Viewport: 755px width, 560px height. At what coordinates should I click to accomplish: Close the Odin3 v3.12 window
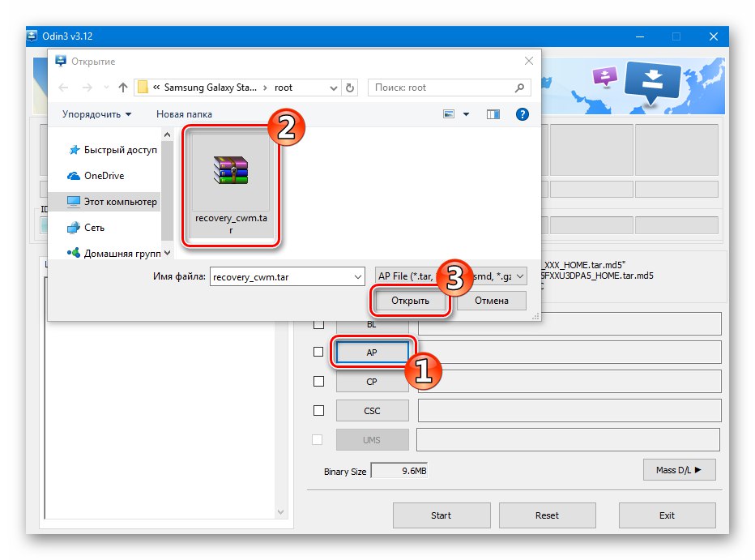click(x=714, y=36)
